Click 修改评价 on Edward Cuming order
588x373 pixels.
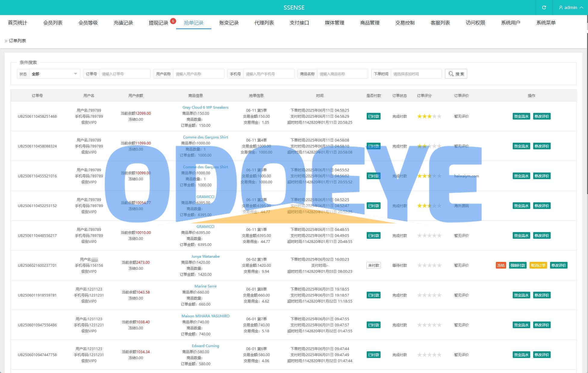(542, 355)
